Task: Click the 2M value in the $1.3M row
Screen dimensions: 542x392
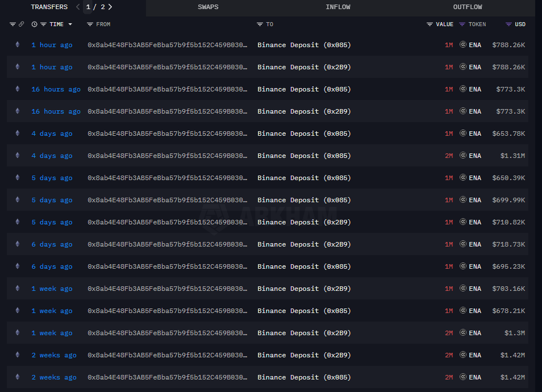Action: (449, 332)
